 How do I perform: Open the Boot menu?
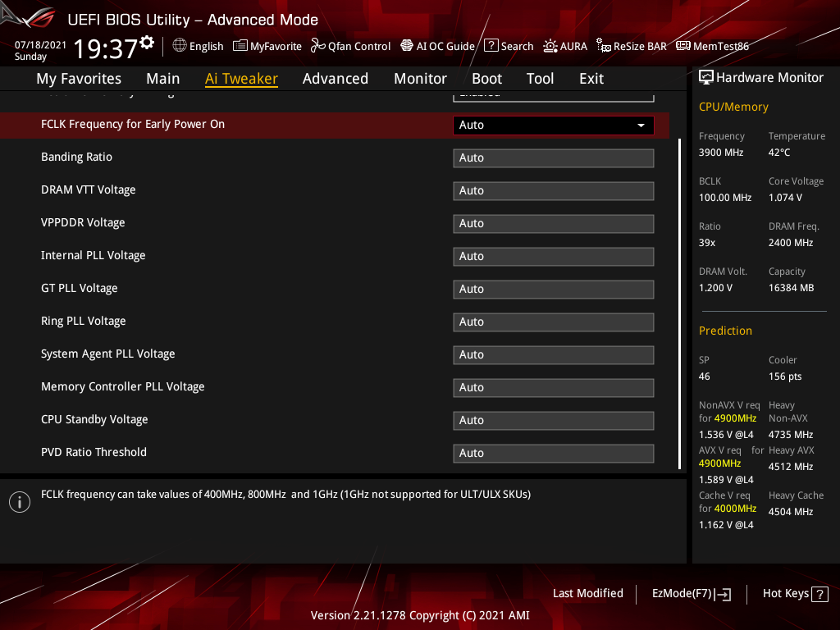tap(486, 78)
